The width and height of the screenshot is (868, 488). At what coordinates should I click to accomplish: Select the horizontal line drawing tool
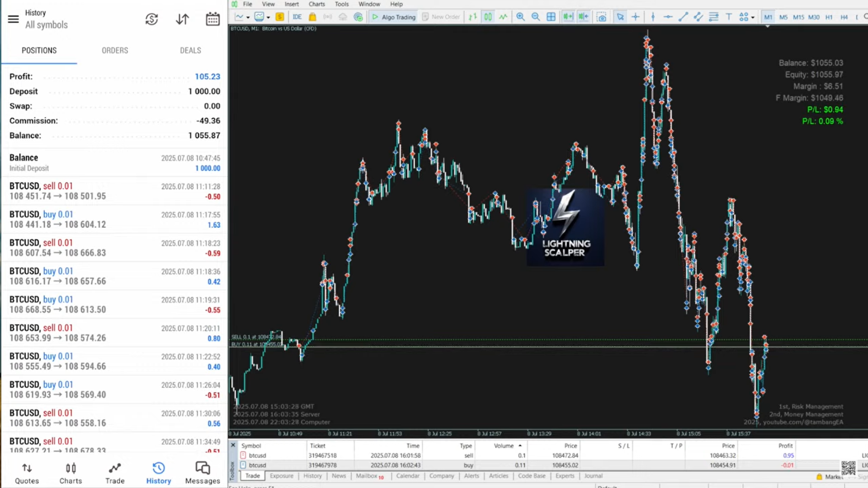click(x=668, y=17)
